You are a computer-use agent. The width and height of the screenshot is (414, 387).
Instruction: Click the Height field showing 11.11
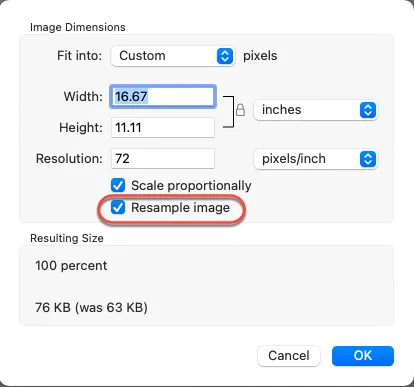[x=163, y=127]
